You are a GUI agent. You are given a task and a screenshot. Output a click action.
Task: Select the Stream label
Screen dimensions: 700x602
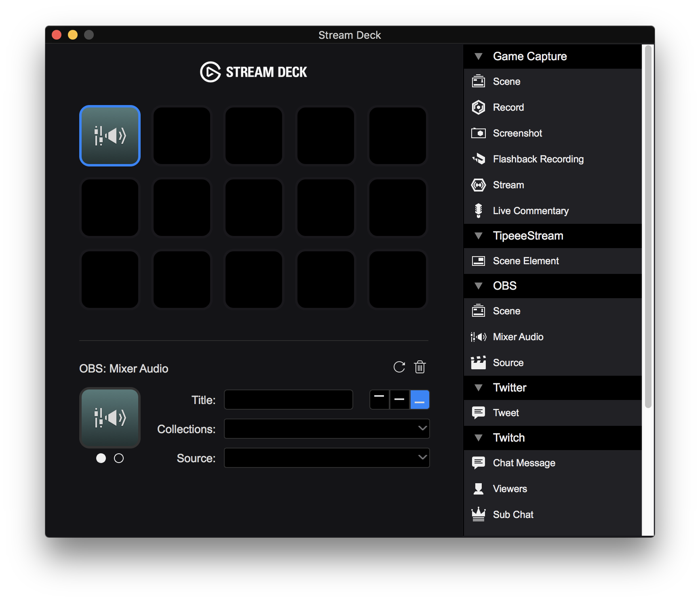coord(508,185)
